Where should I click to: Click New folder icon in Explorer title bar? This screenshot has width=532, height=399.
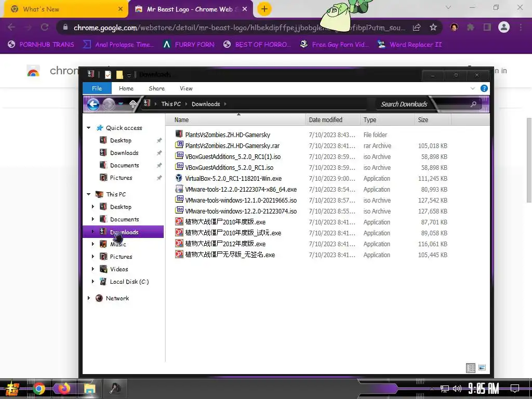[x=119, y=75]
